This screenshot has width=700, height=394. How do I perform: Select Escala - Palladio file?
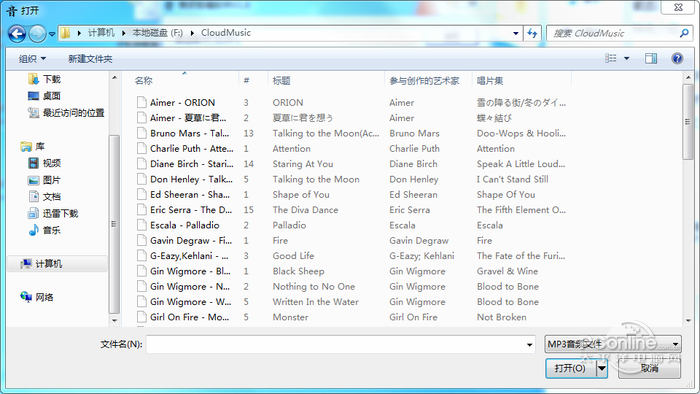coord(184,225)
